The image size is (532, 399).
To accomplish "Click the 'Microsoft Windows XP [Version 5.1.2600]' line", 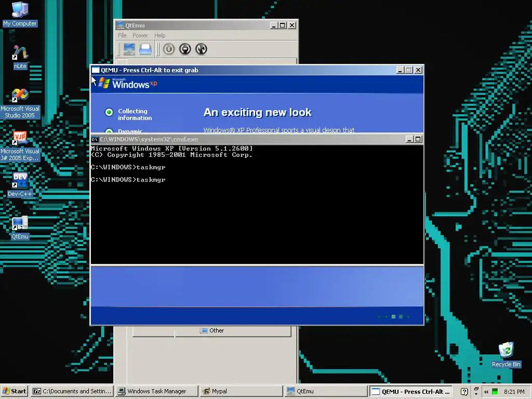I will [171, 149].
